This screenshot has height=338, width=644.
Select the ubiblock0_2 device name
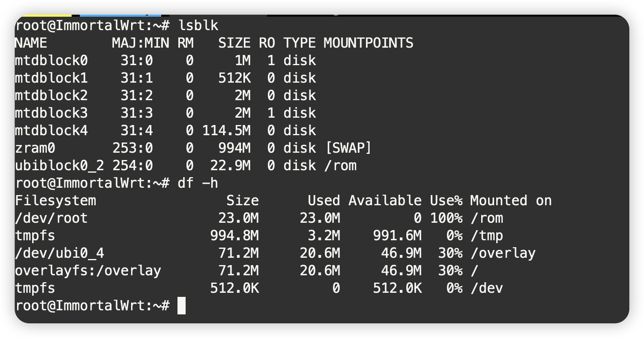point(59,166)
